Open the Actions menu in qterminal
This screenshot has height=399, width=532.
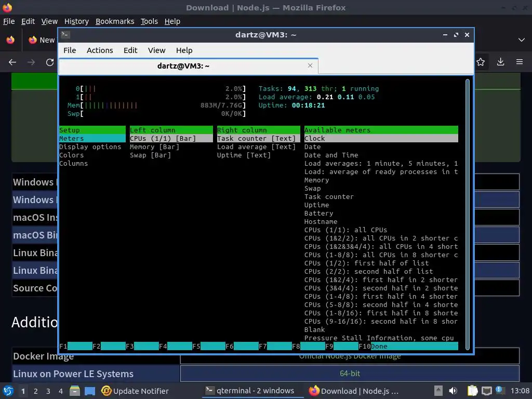point(100,50)
